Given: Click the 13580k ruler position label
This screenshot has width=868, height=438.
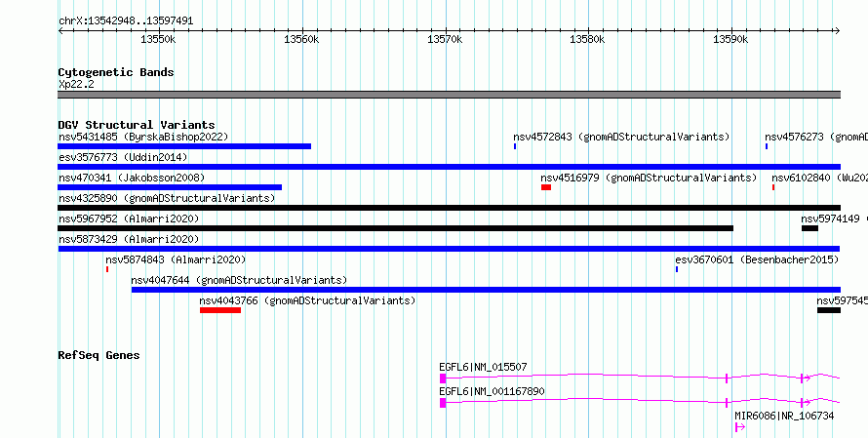Looking at the screenshot, I should coord(588,39).
